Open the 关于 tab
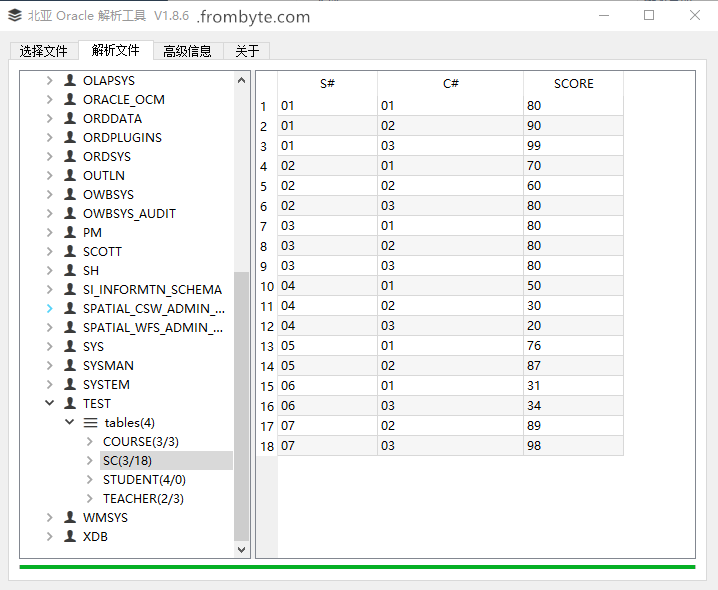 pyautogui.click(x=247, y=51)
